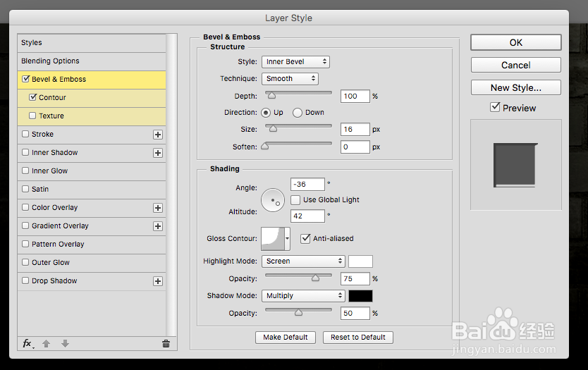
Task: Add another Color Overlay with plus icon
Action: [x=158, y=208]
